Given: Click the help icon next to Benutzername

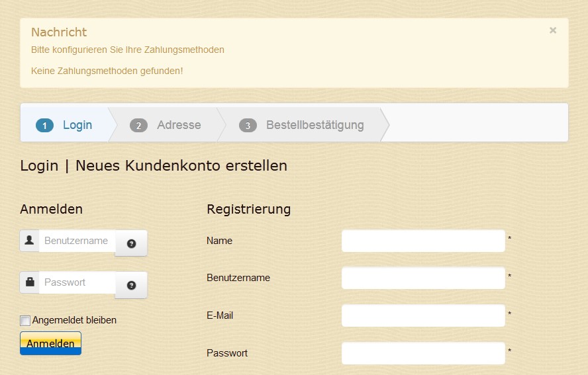Looking at the screenshot, I should coord(131,243).
